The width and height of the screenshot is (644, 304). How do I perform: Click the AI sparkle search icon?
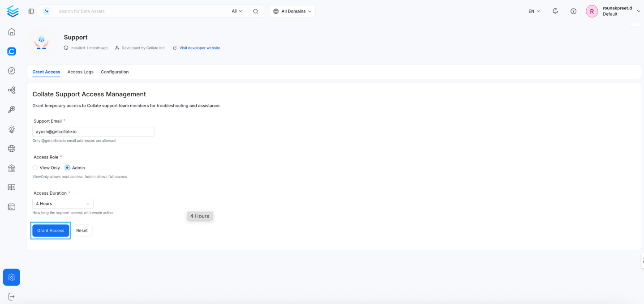coord(47,11)
